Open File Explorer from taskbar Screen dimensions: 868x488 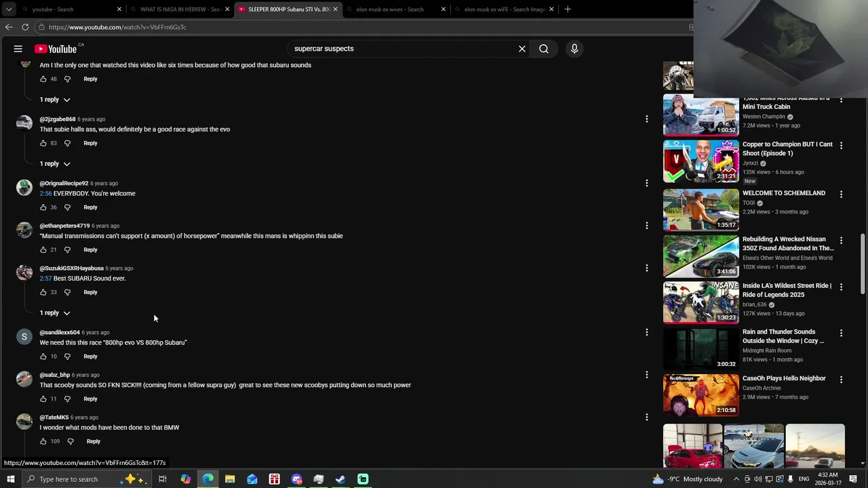pyautogui.click(x=230, y=479)
